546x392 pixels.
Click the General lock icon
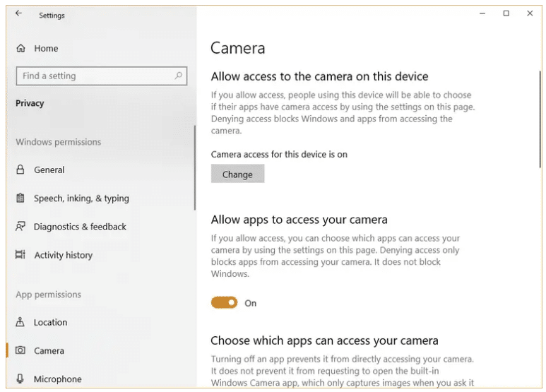pos(20,170)
